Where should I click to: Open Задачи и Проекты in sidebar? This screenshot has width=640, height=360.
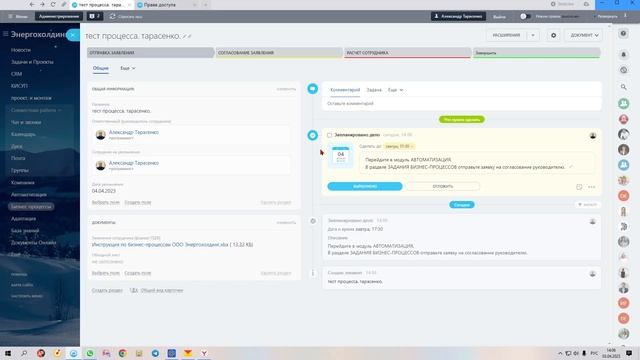(x=32, y=62)
